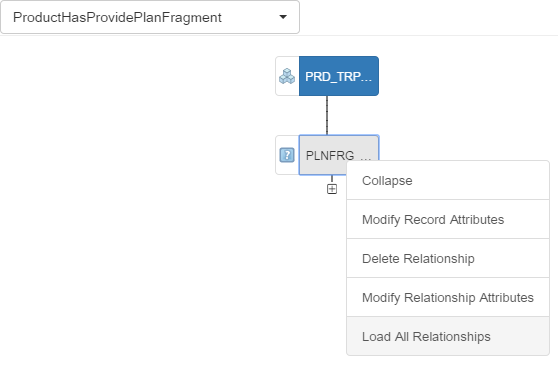Click the dashed connector between the two nodes
Screen dimensions: 558x367
(327, 115)
